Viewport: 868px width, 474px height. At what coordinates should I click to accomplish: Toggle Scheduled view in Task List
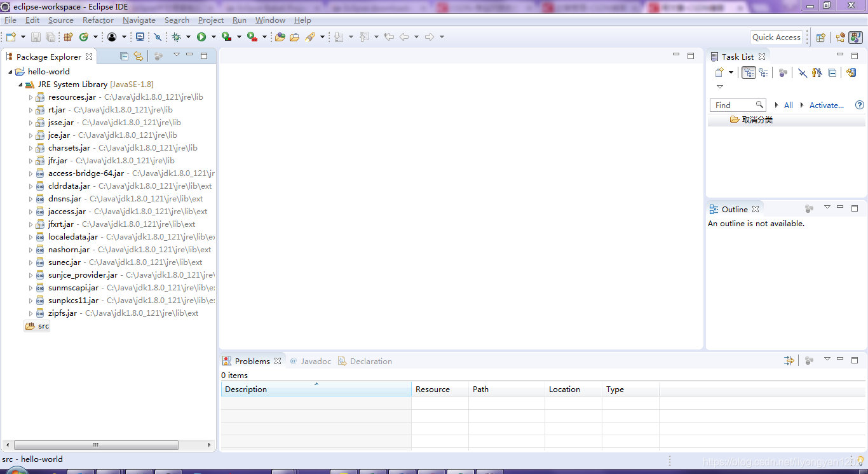(x=763, y=72)
